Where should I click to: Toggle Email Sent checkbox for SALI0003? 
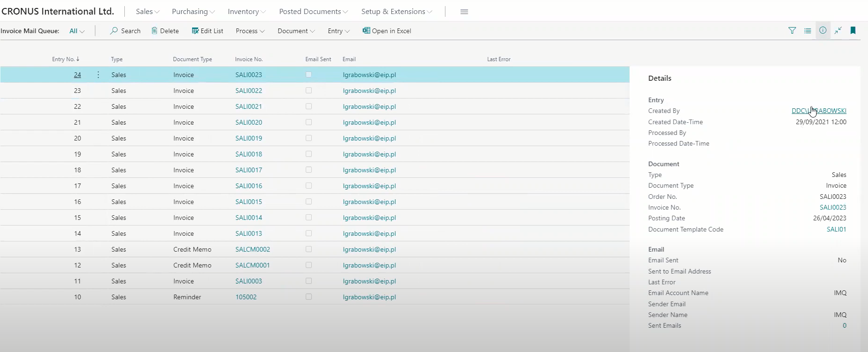[x=308, y=281]
